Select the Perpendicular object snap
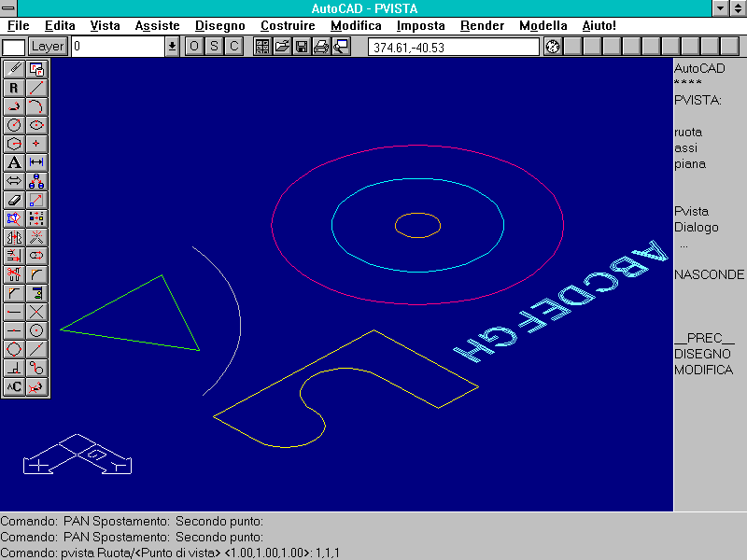The image size is (747, 560). [14, 368]
